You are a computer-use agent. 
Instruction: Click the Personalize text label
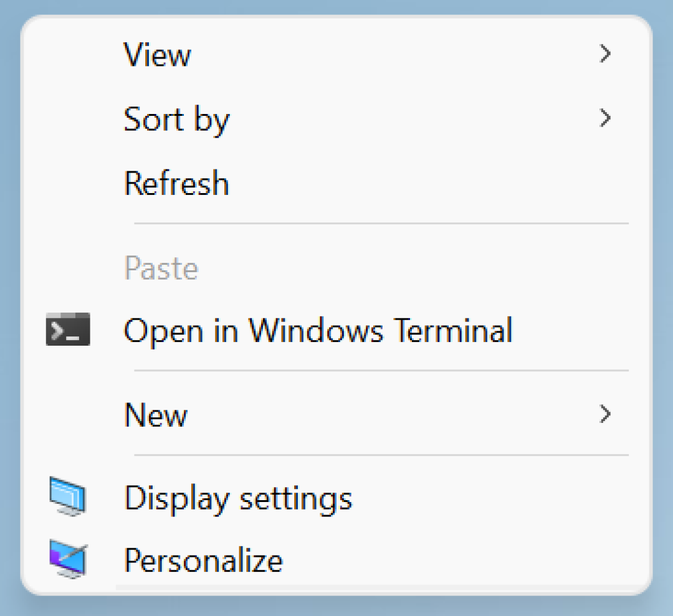coord(203,560)
